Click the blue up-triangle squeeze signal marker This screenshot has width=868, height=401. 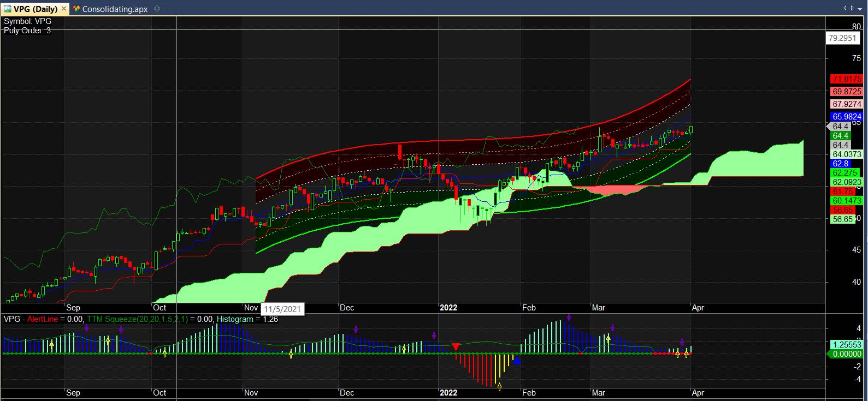[517, 361]
